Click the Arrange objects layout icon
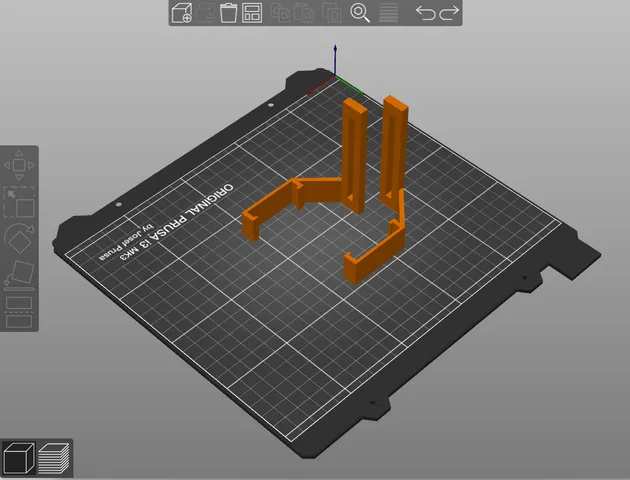 (252, 13)
